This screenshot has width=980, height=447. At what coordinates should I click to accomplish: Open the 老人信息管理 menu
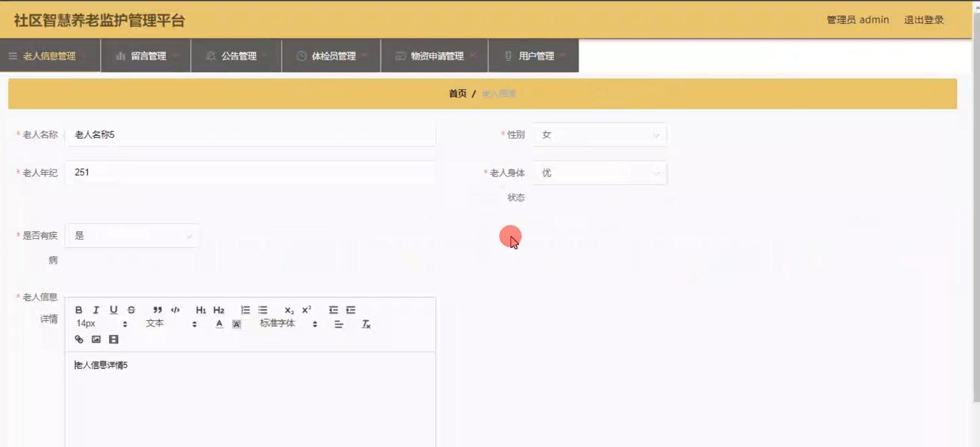click(x=50, y=56)
